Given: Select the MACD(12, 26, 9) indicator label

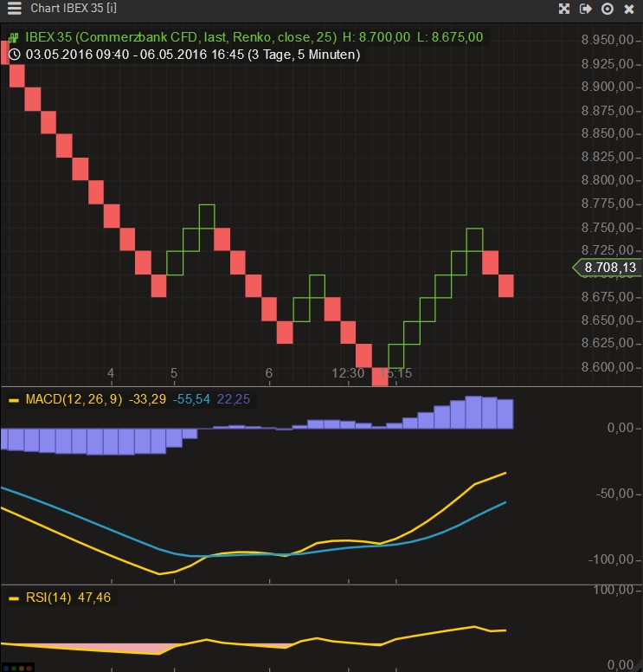Looking at the screenshot, I should pyautogui.click(x=74, y=399).
